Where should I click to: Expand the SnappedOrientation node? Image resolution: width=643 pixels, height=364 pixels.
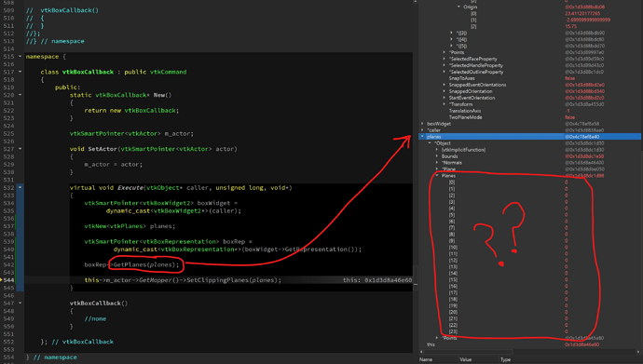(445, 91)
